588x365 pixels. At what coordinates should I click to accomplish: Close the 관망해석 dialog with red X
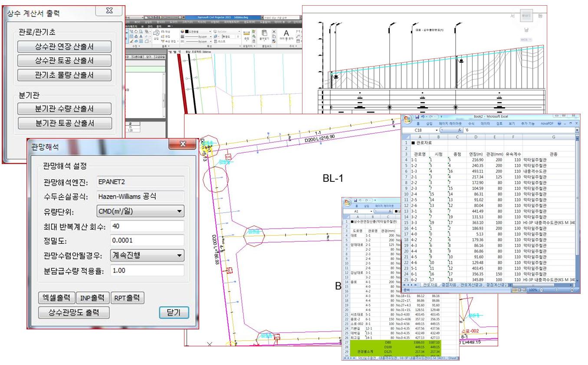click(x=182, y=144)
